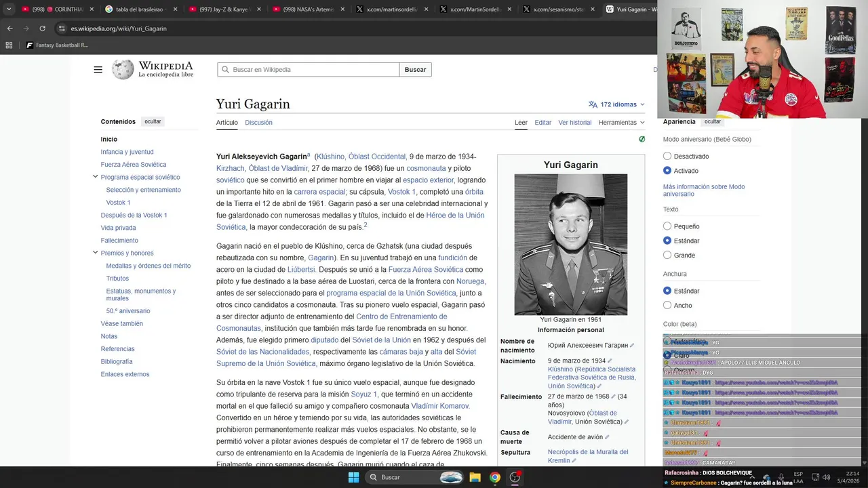The image size is (868, 488).
Task: Jump to Vida privada in the contents
Action: 118,228
